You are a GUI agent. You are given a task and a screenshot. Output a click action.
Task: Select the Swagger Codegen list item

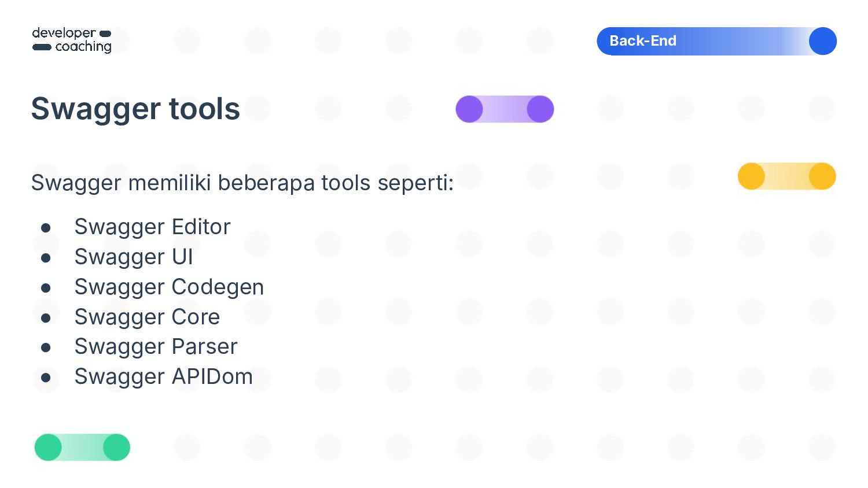(x=169, y=287)
